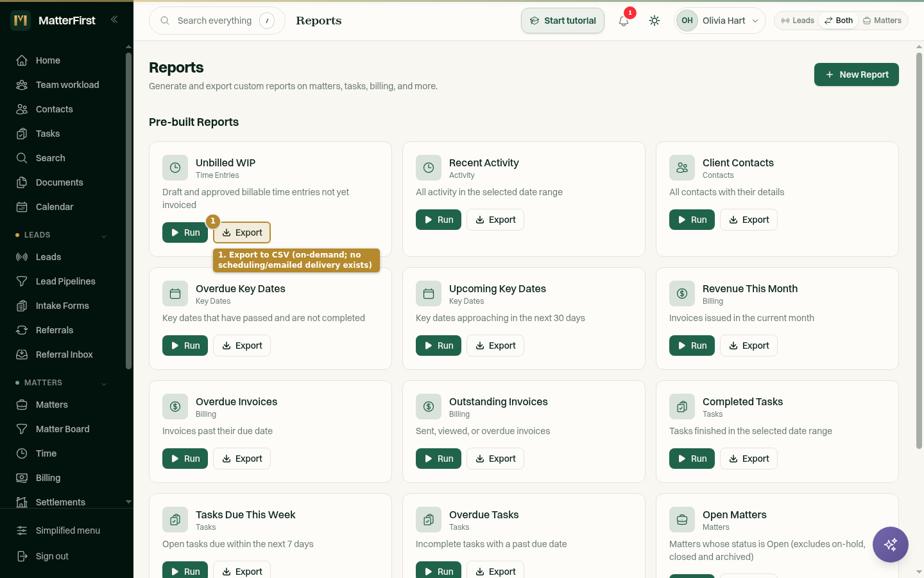Sign out of the application

[x=67, y=556]
